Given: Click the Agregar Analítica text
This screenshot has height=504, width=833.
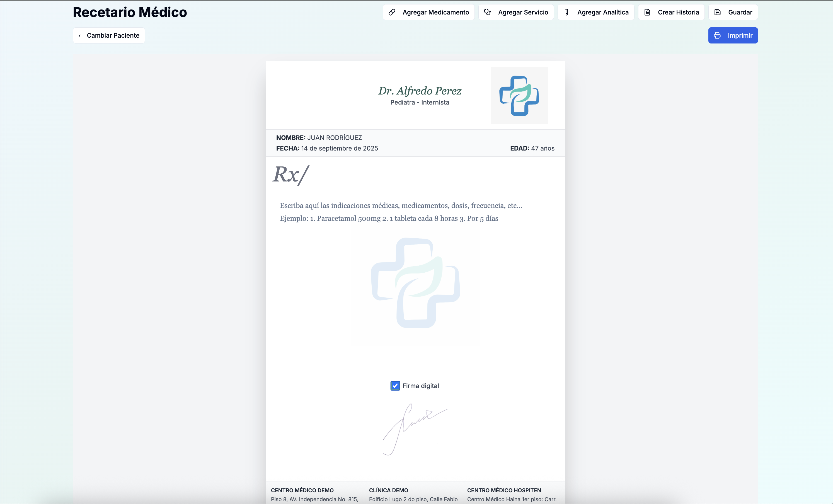Looking at the screenshot, I should tap(602, 12).
